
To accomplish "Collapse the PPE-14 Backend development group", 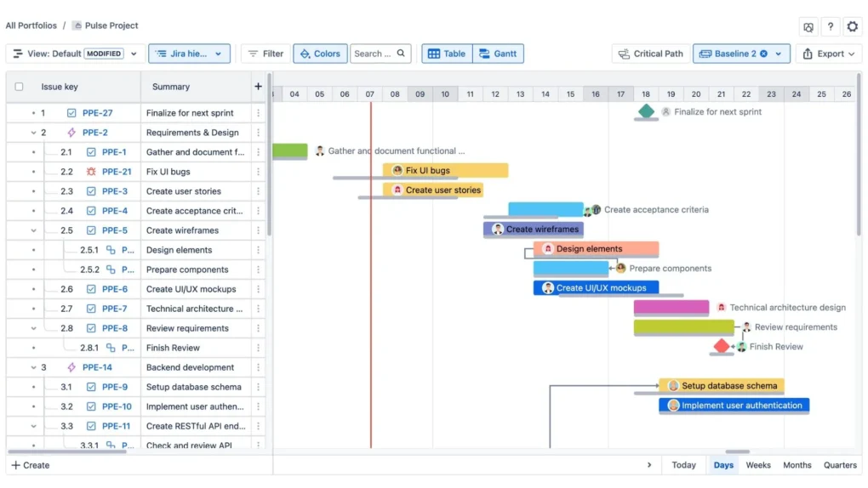I will point(33,367).
